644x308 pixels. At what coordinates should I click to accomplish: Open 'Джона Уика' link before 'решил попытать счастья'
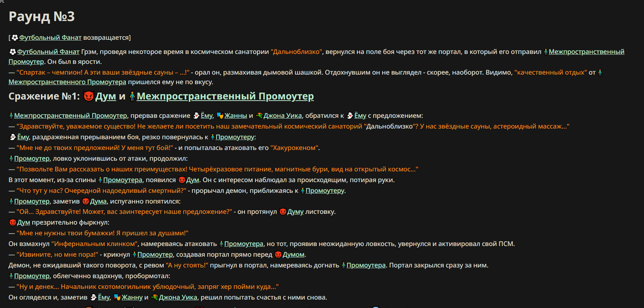point(178,297)
